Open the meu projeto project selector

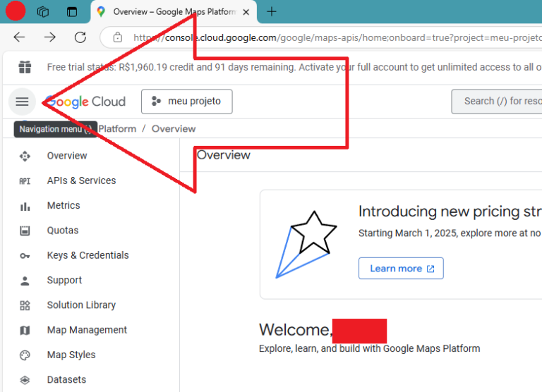pos(186,102)
